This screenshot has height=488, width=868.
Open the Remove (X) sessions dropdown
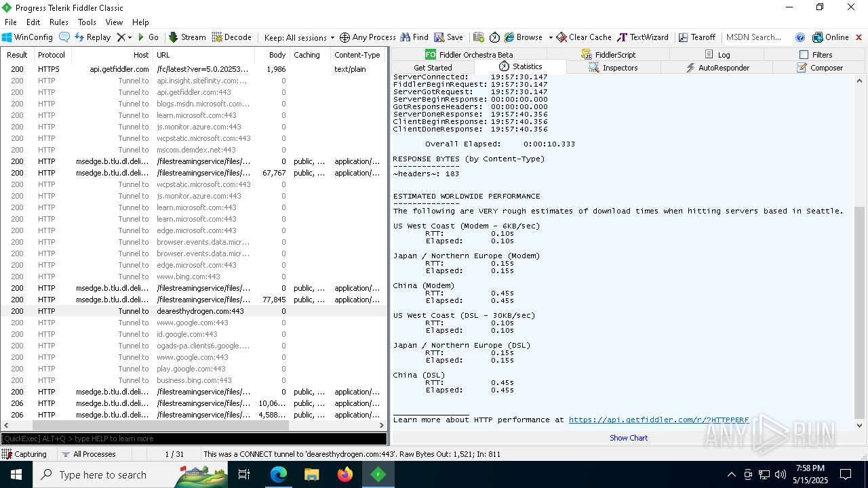pos(123,37)
